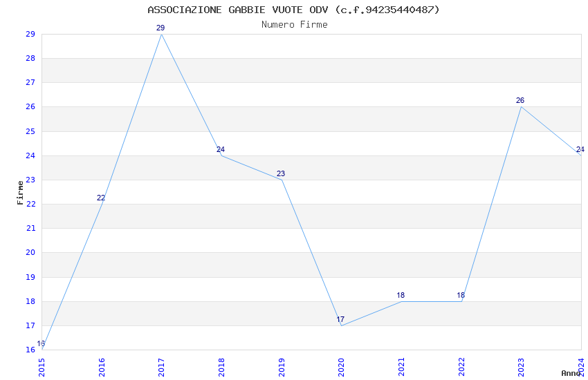Click the data label 18 for year 2022
The width and height of the screenshot is (588, 380).
click(461, 295)
